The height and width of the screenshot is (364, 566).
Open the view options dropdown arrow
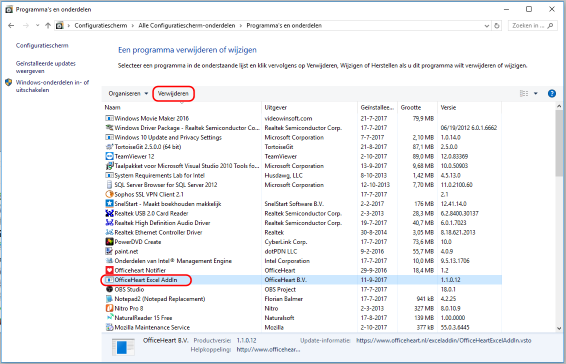point(536,94)
